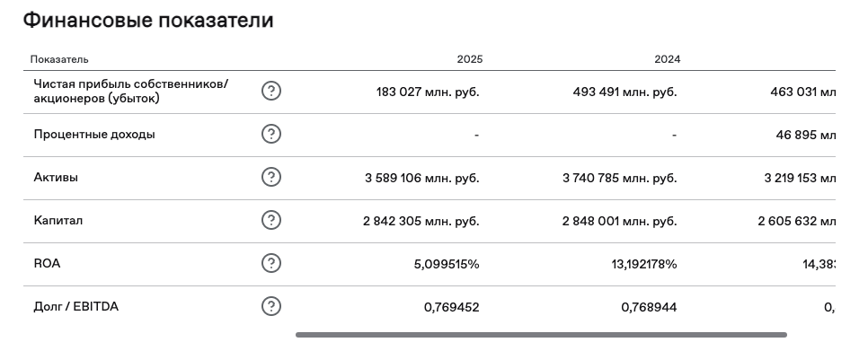This screenshot has width=868, height=351.
Task: Click 2025 net profit value 183 027
Action: [428, 92]
